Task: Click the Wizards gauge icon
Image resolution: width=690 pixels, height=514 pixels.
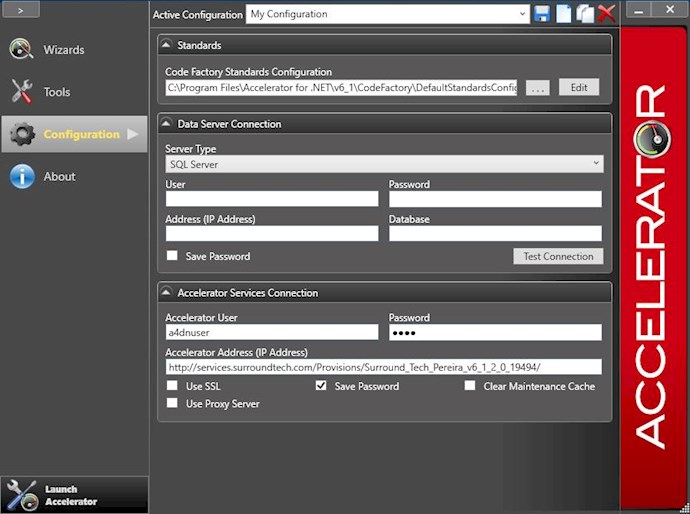Action: [21, 49]
